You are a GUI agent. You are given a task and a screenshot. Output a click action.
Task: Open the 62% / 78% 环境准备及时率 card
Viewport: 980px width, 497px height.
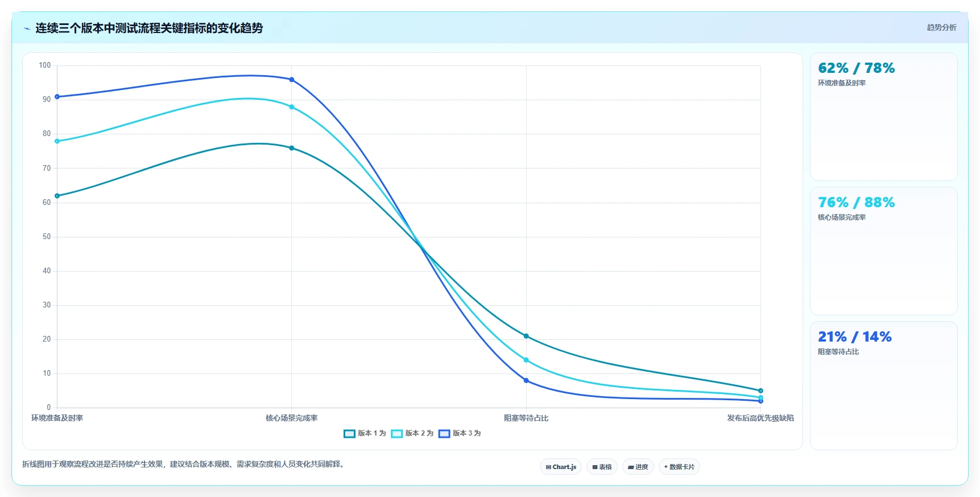coord(883,117)
